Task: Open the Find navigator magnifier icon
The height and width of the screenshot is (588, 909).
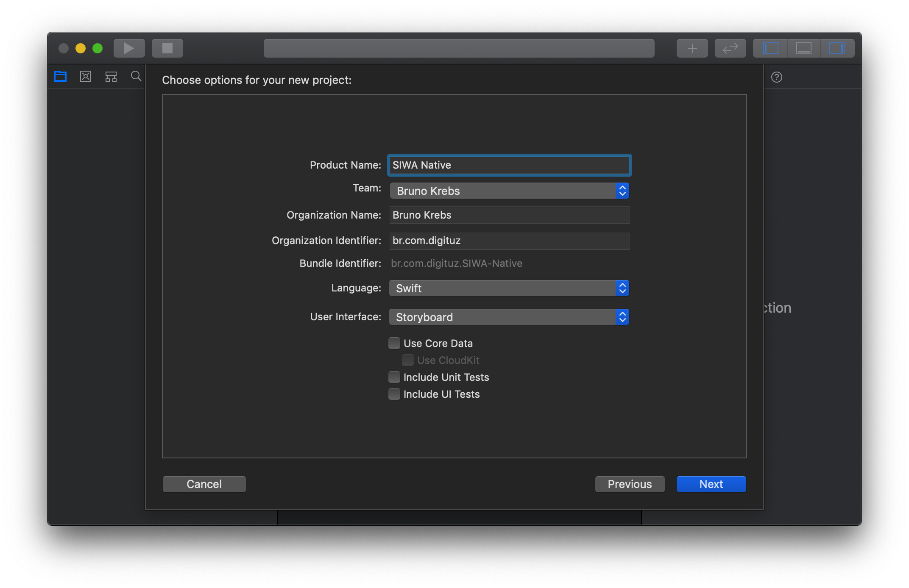Action: pos(136,76)
